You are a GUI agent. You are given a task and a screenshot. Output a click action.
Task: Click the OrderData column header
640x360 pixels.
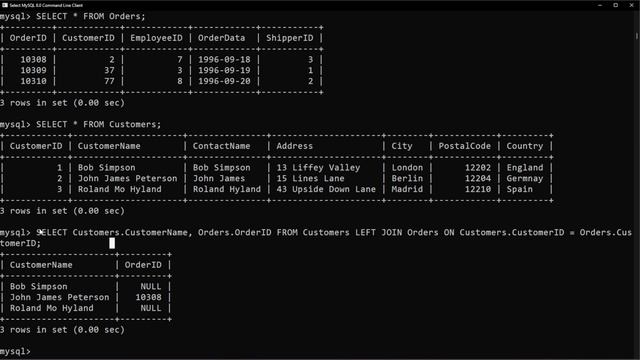[x=222, y=38]
